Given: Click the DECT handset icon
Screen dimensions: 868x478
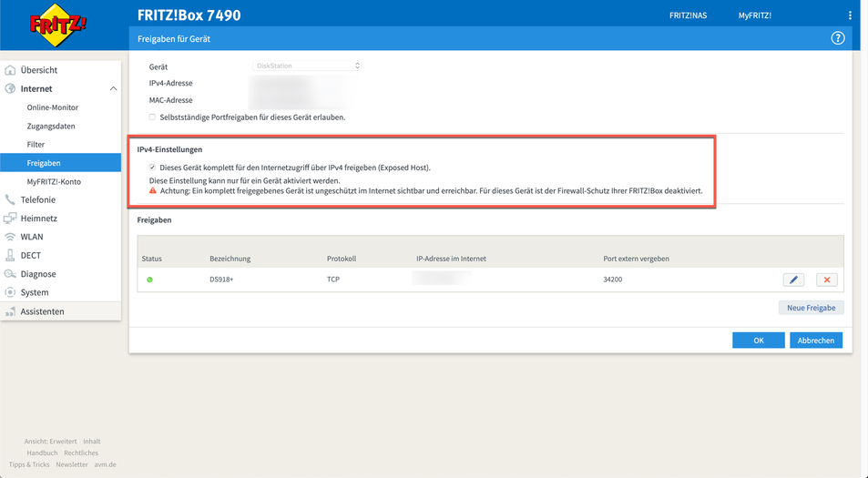Looking at the screenshot, I should pos(10,255).
